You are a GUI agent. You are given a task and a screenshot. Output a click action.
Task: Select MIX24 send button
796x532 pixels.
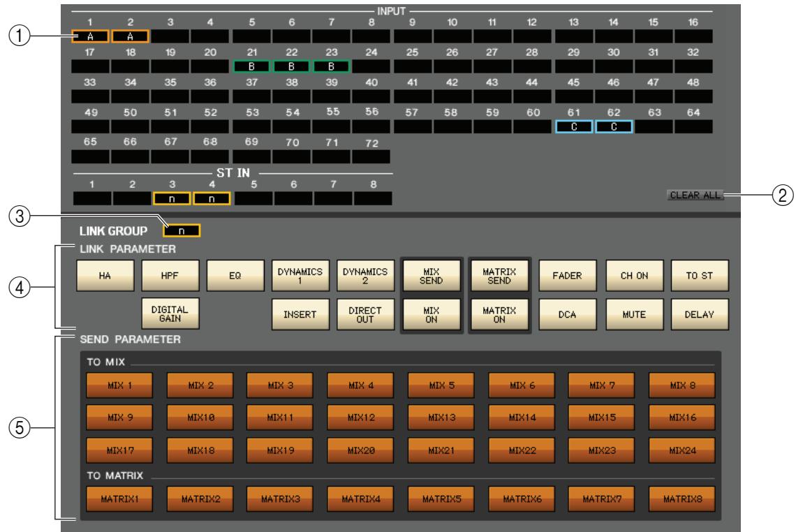pos(682,450)
